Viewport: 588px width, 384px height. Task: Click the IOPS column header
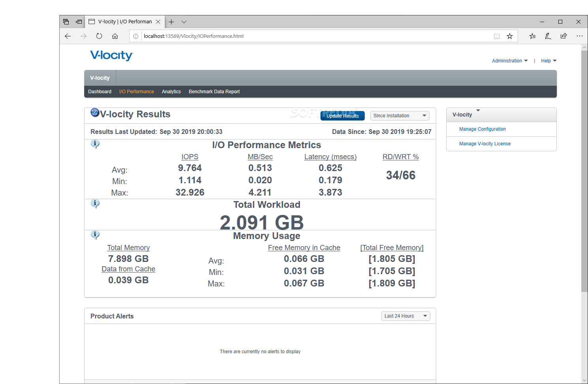[x=190, y=157]
